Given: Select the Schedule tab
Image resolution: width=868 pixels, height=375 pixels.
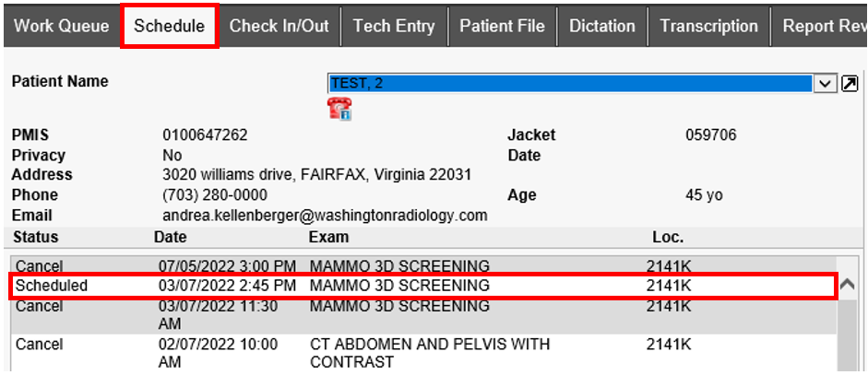Looking at the screenshot, I should [x=170, y=26].
